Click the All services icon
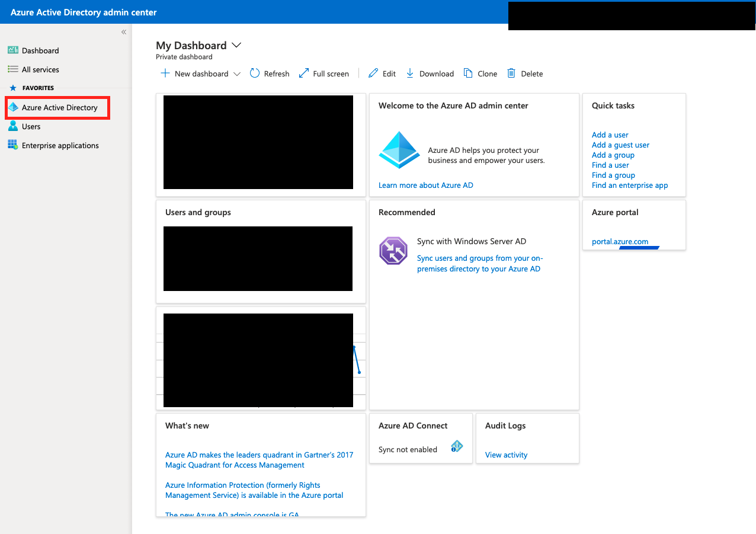The width and height of the screenshot is (756, 534). [12, 69]
